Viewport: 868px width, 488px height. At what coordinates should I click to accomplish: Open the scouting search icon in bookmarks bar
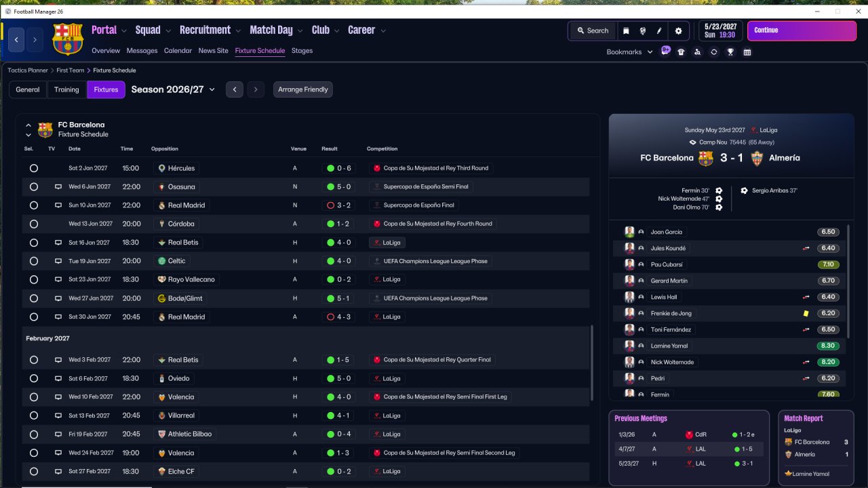point(697,52)
